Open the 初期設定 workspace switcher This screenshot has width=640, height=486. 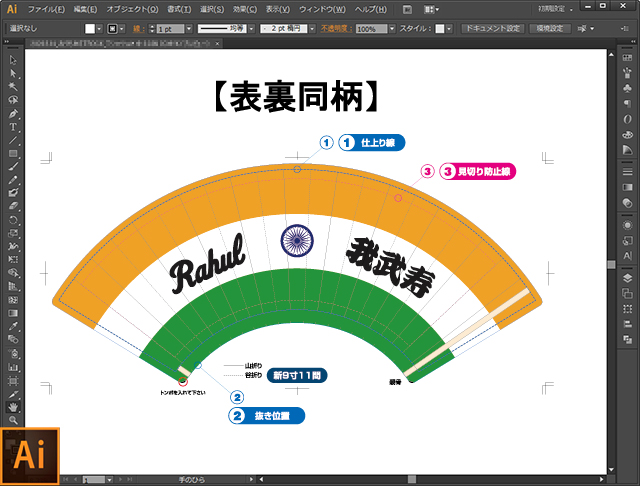click(555, 9)
